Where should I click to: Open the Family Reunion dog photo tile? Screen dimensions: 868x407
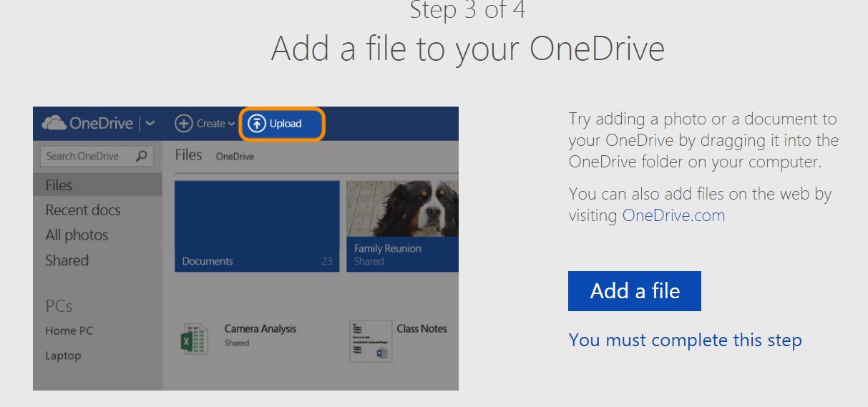tap(402, 226)
